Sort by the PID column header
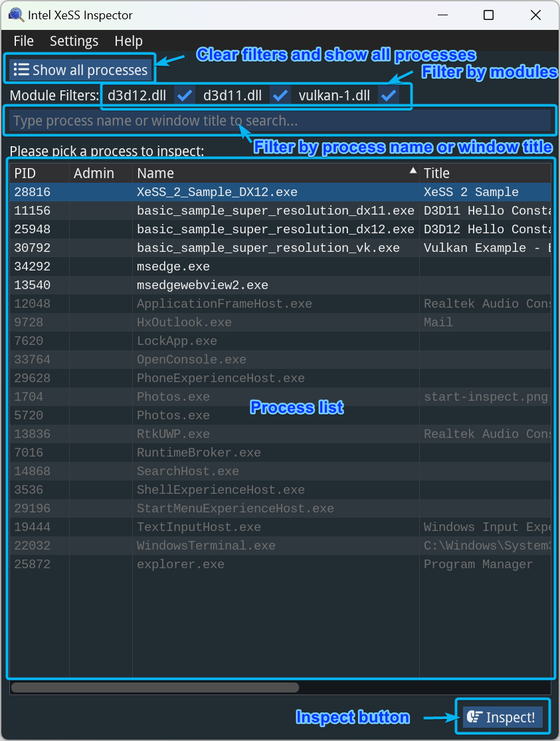560x741 pixels. click(x=25, y=173)
